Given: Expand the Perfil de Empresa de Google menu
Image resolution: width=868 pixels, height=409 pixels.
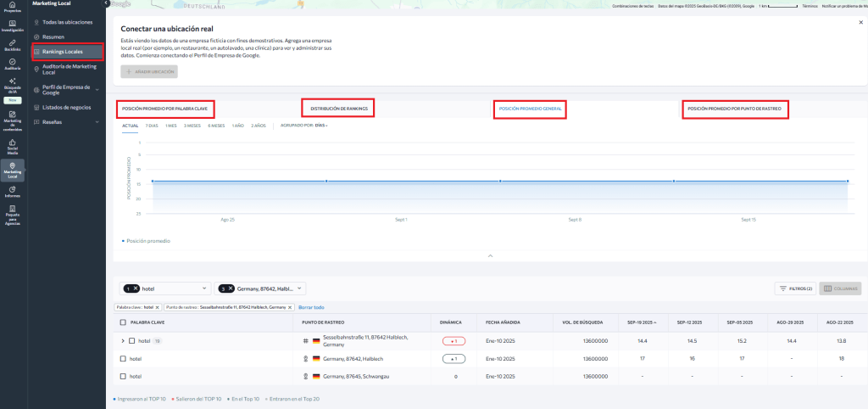Looking at the screenshot, I should pos(97,89).
